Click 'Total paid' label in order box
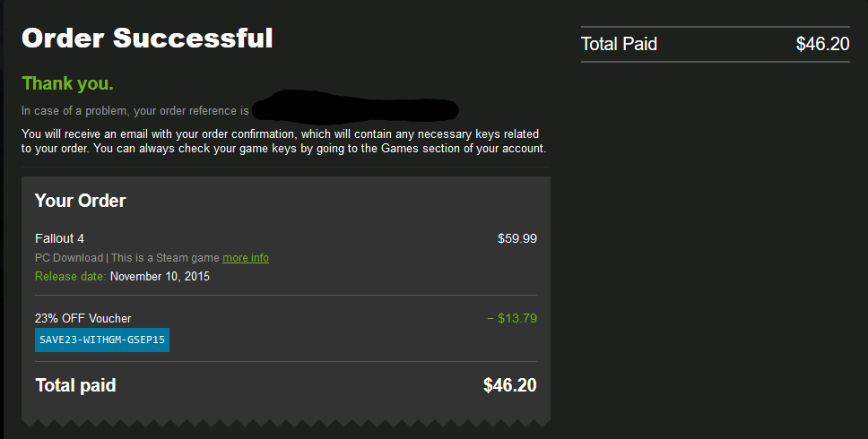The width and height of the screenshot is (868, 439). (75, 386)
